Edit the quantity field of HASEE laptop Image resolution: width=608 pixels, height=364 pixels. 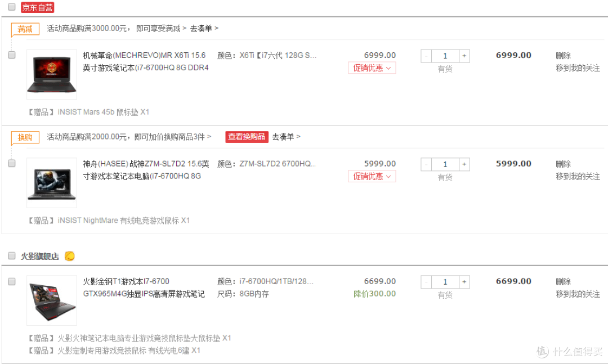pos(445,164)
